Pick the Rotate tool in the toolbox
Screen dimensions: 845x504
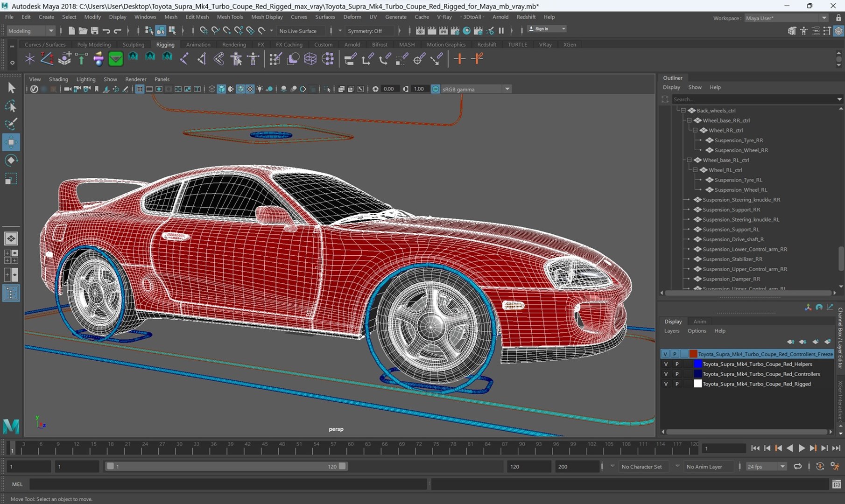point(11,160)
